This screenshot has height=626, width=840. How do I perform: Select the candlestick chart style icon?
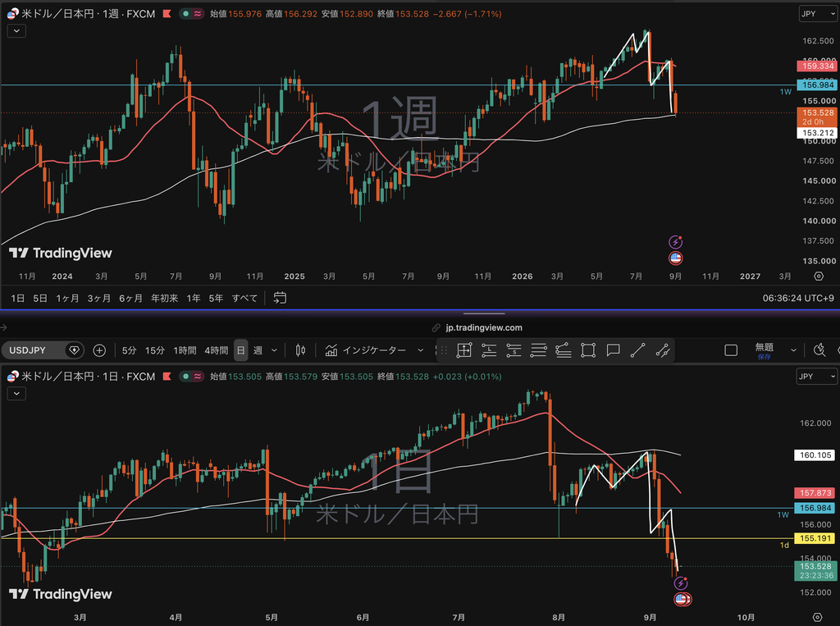point(300,350)
